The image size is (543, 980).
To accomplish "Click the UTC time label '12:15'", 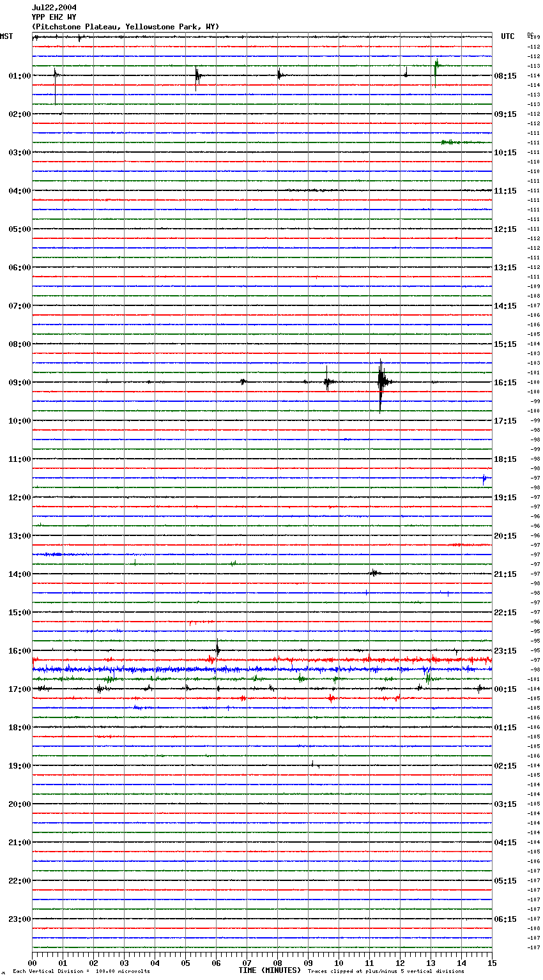I will 505,229.
